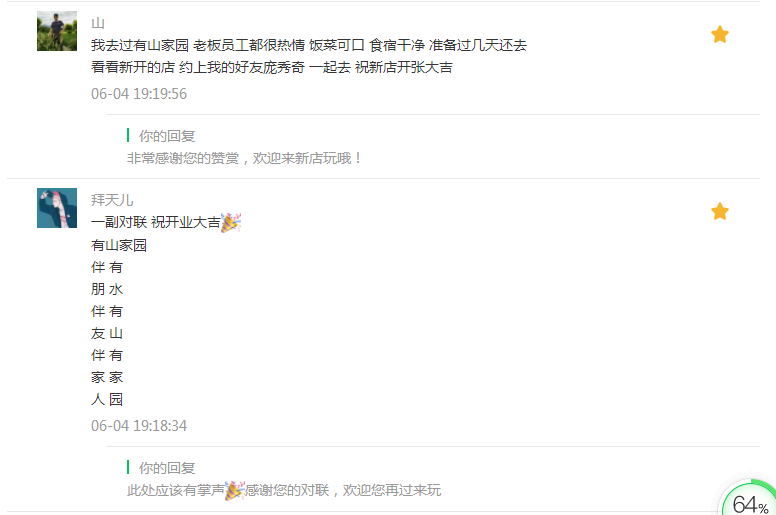This screenshot has width=776, height=515.
Task: Open 拜天儿's profile avatar
Action: (x=57, y=208)
